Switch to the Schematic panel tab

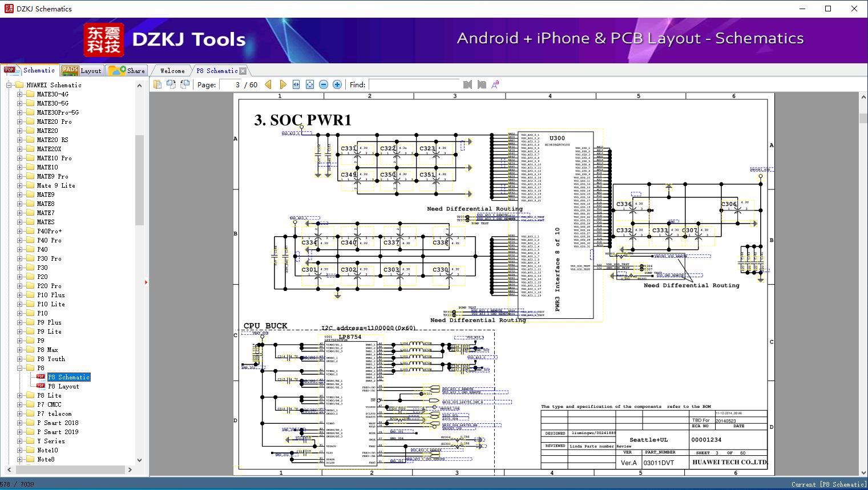pos(29,70)
